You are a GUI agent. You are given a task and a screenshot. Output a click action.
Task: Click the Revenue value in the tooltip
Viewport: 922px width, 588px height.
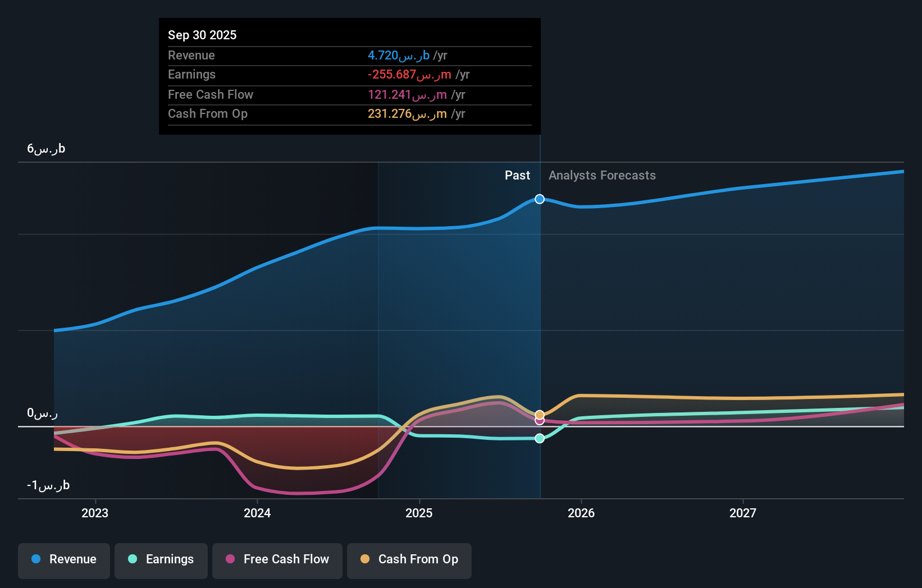[408, 56]
